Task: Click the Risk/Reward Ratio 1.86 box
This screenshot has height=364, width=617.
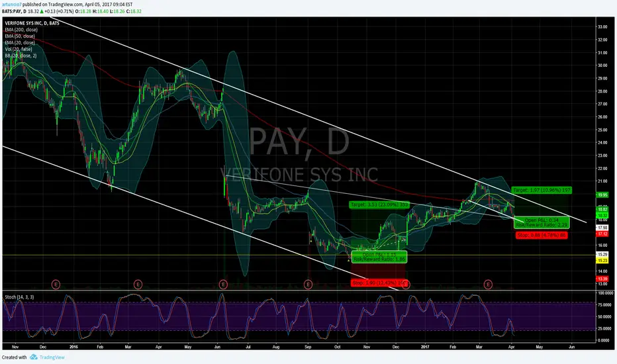Action: coord(379,257)
